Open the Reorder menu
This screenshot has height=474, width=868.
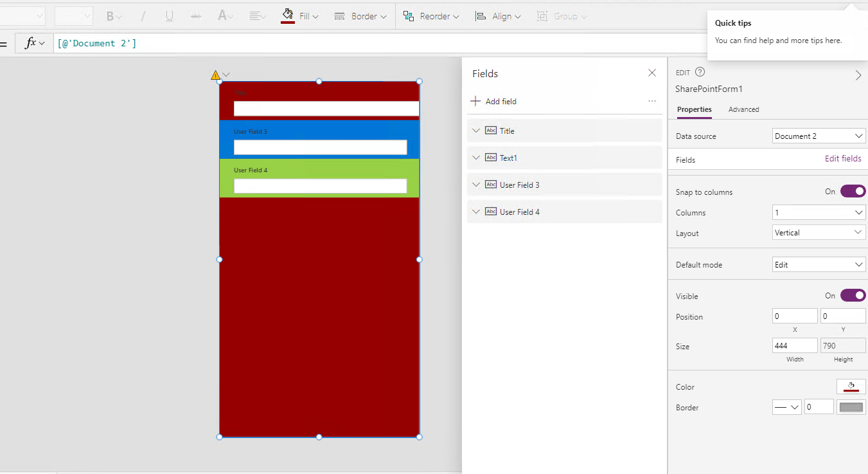pos(431,16)
